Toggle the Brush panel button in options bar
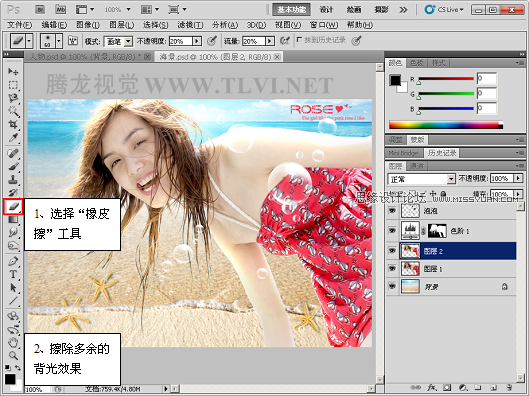 tap(73, 41)
